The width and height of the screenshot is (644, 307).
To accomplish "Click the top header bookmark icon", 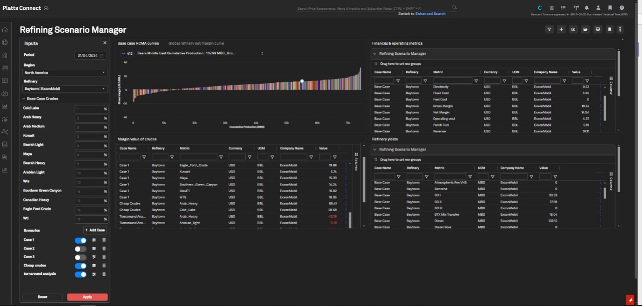I will (610, 8).
